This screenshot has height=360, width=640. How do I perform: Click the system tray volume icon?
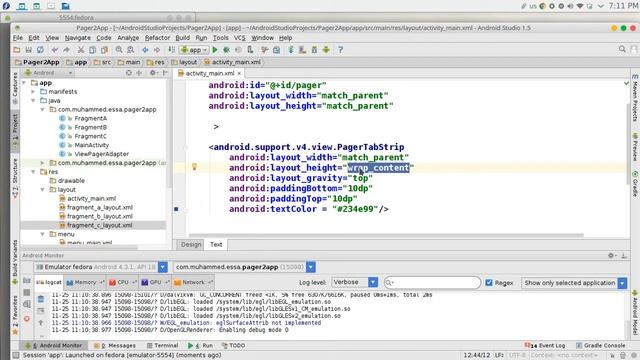coord(570,6)
